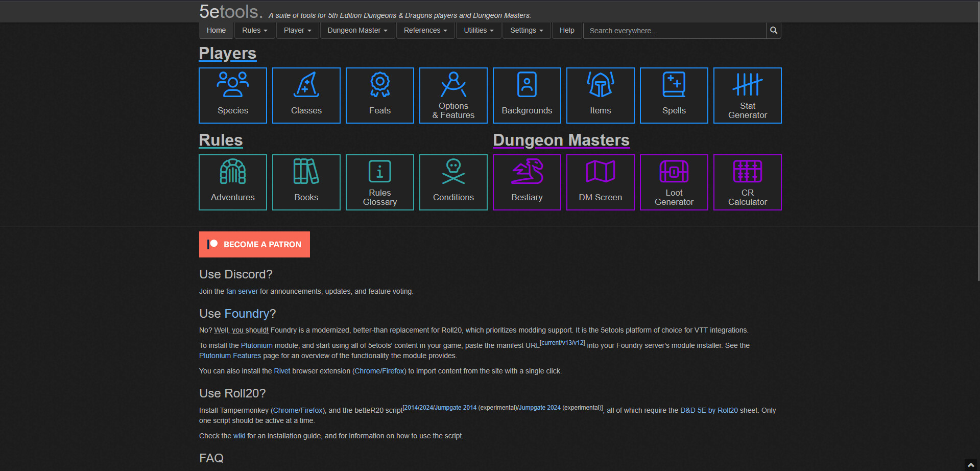Open the Spells spellbook tile

pos(674,96)
